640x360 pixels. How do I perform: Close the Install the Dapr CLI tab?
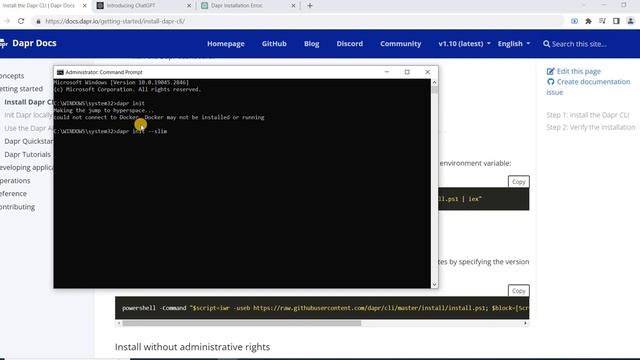(84, 6)
